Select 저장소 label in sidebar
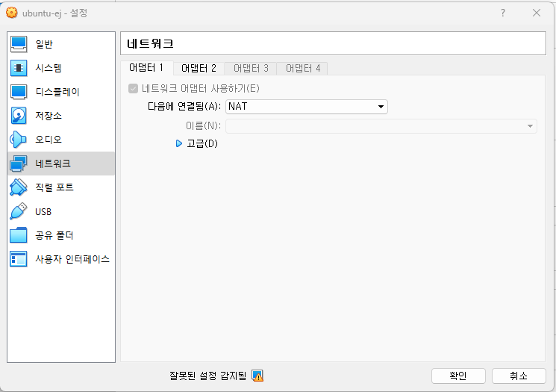This screenshot has height=392, width=556. [49, 116]
